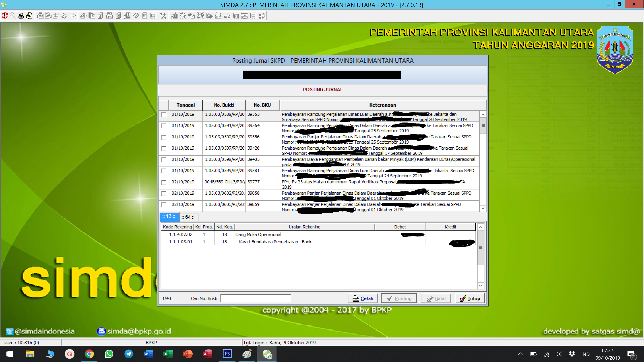Screen dimensions: 644x362
Task: Click the padlock icon in toolbar
Action: [x=21, y=16]
